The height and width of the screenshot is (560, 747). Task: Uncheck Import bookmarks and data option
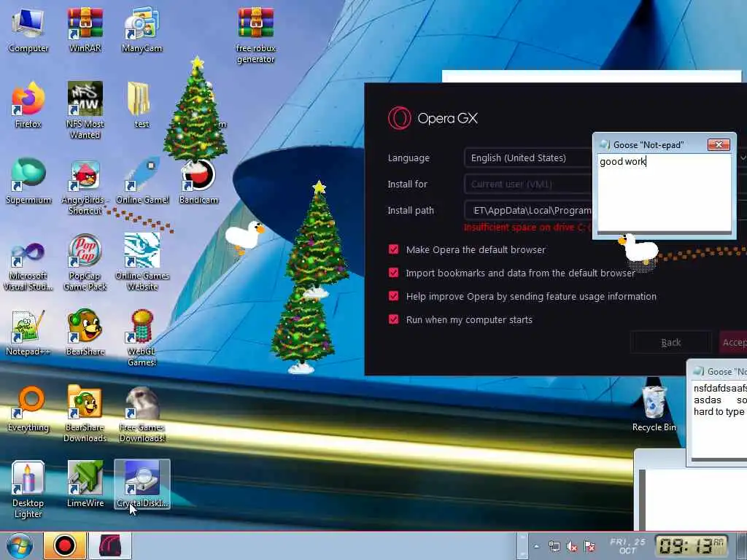pyautogui.click(x=393, y=273)
